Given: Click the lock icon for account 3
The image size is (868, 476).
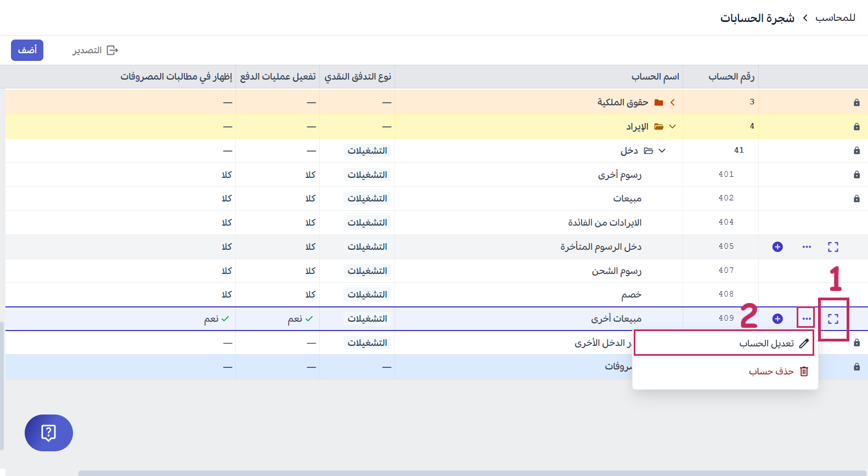Looking at the screenshot, I should click(x=856, y=103).
